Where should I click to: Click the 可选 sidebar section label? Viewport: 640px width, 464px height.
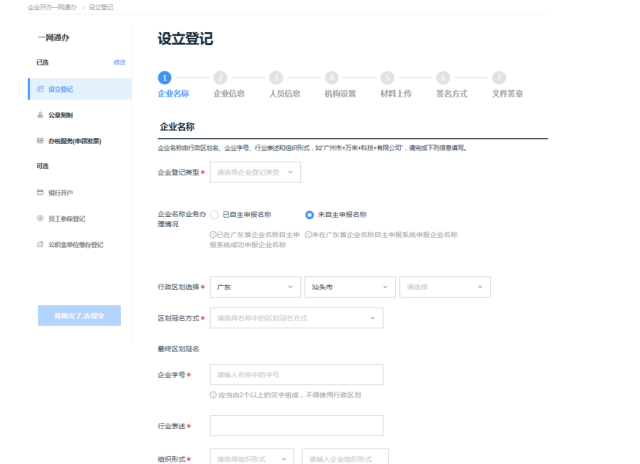[x=42, y=166]
